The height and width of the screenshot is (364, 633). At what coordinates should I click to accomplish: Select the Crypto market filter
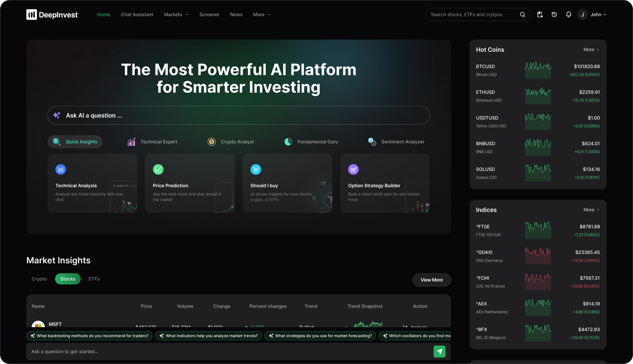click(x=39, y=279)
